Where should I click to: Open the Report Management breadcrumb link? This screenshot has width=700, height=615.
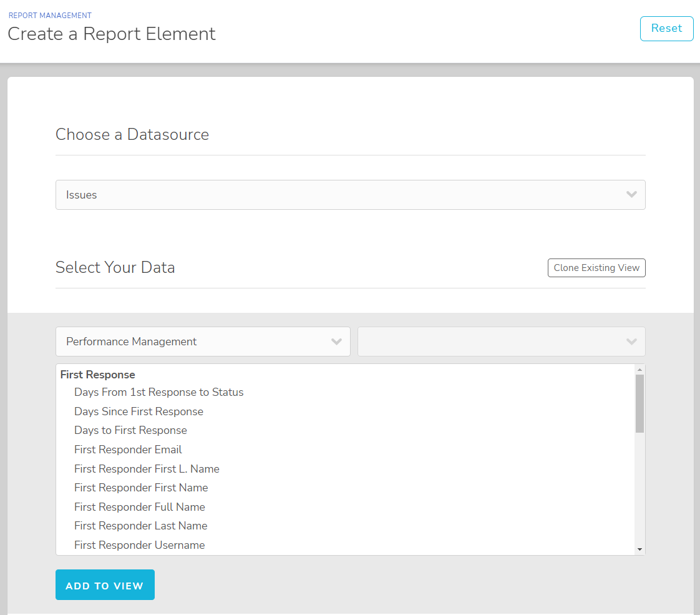pyautogui.click(x=50, y=16)
